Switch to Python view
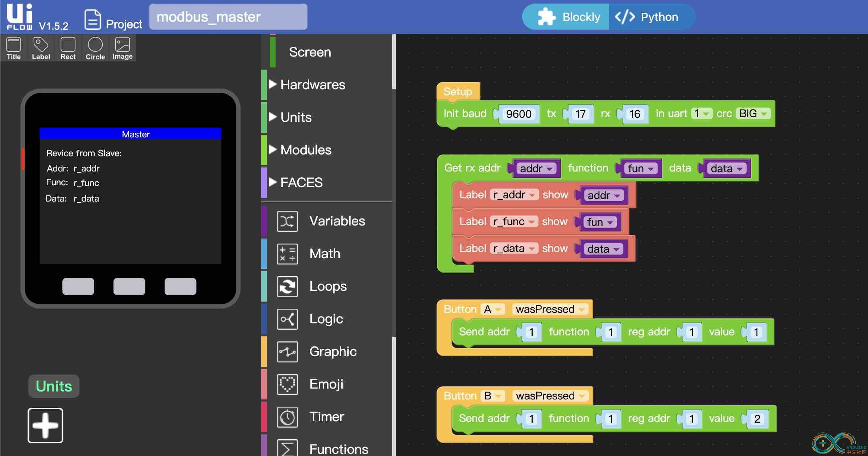 pos(646,17)
